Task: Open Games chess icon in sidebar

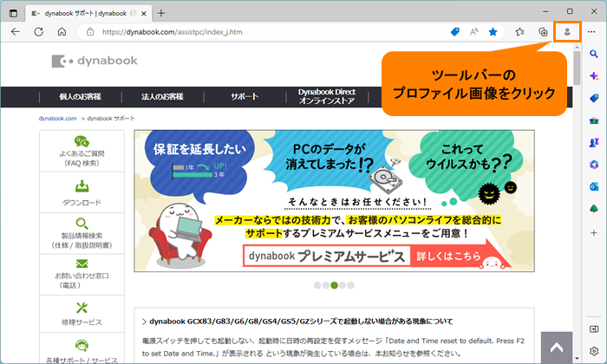Action: coord(594,143)
